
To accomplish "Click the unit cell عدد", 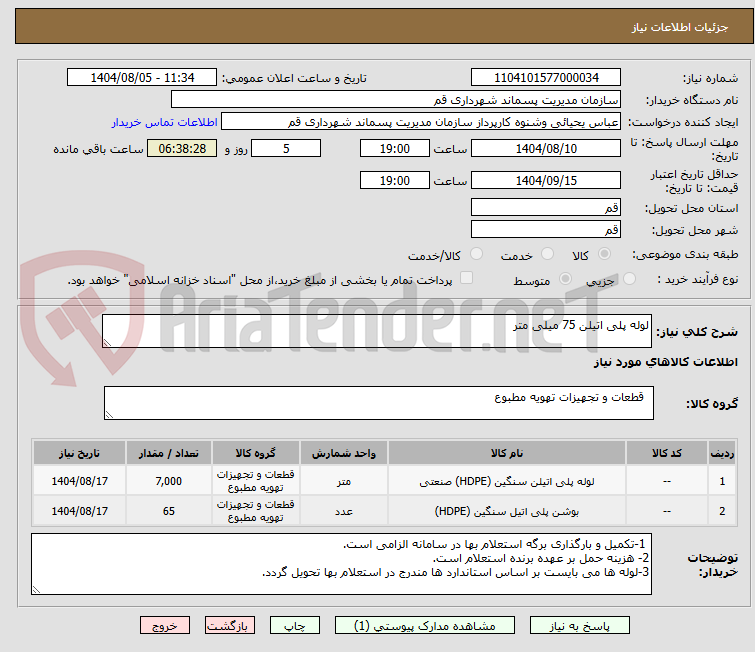I will [344, 511].
